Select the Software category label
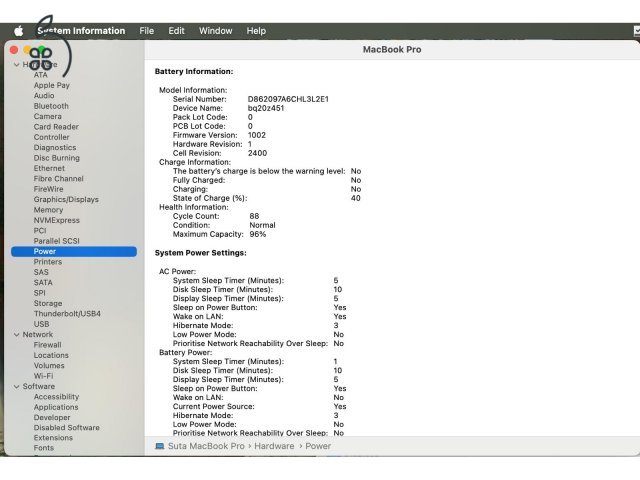 click(38, 387)
